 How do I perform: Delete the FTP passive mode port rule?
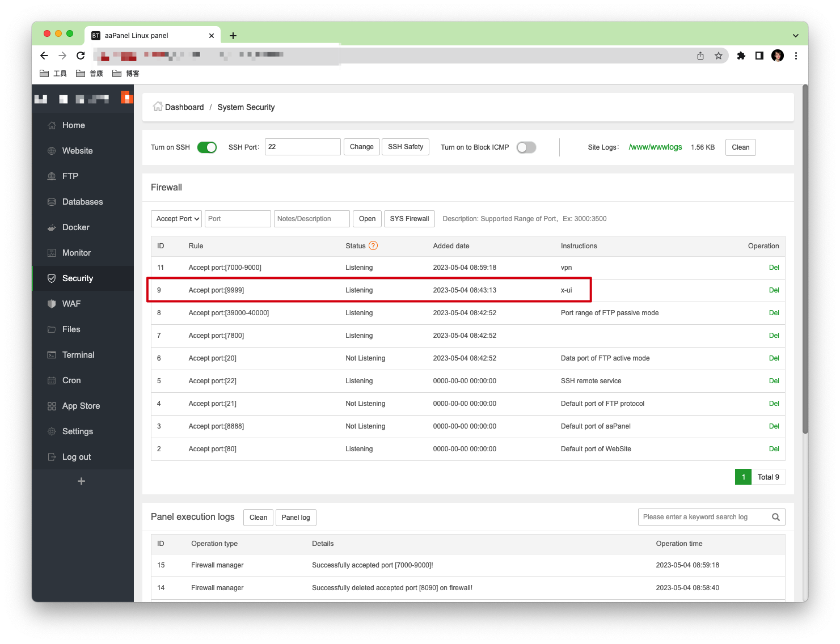click(774, 313)
